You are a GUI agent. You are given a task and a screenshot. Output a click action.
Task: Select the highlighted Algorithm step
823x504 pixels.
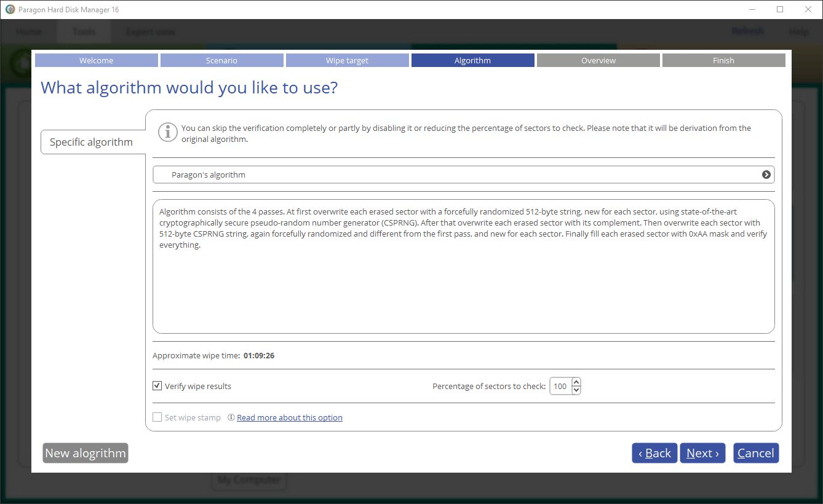[472, 60]
